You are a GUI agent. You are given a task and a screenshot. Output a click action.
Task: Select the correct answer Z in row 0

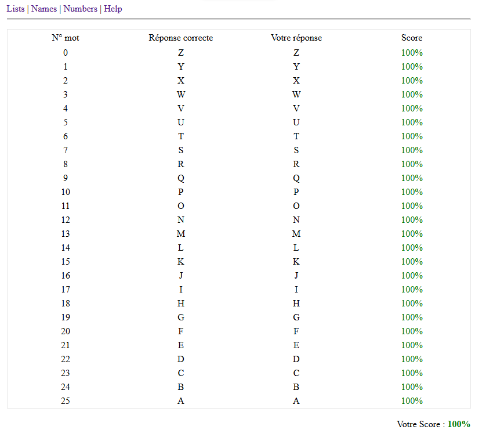pos(180,53)
